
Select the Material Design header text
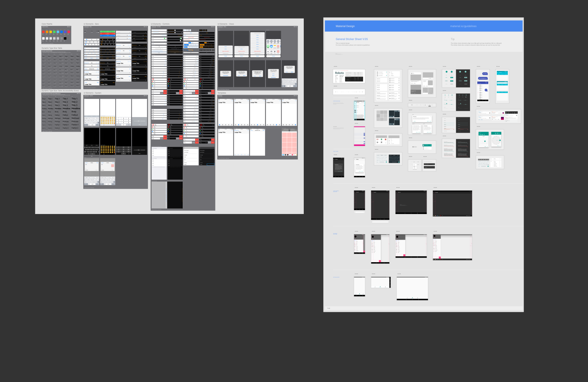click(x=345, y=26)
